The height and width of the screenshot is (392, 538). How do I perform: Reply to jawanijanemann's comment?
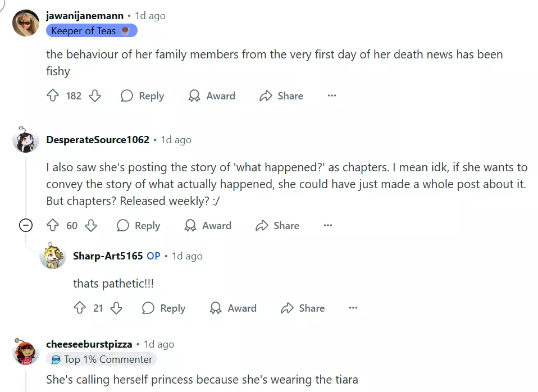(143, 96)
